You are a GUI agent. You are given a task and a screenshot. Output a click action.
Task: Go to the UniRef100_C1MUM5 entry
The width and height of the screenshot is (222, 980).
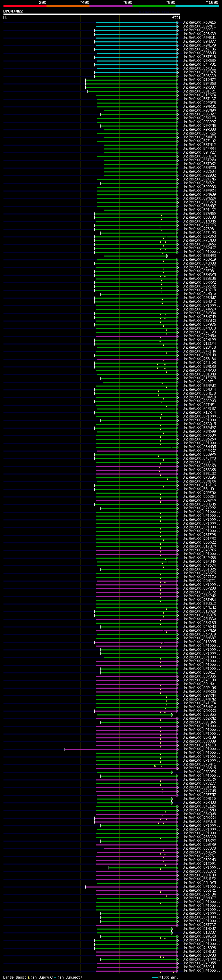point(199,221)
